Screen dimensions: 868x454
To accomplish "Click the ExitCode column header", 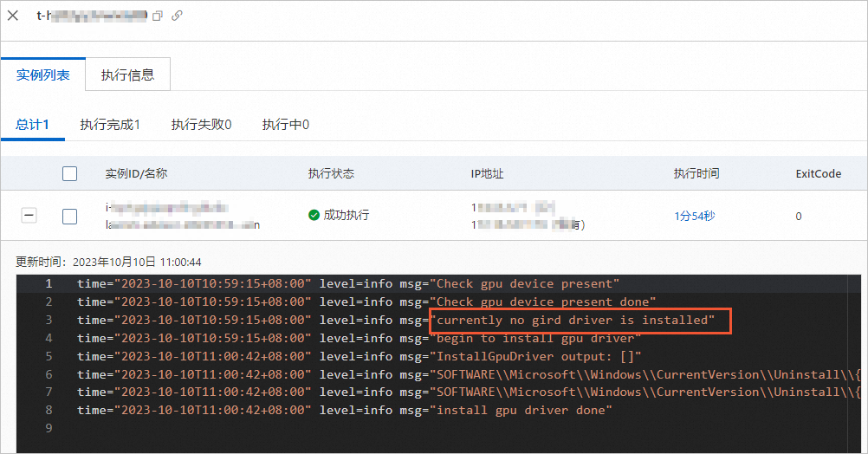I will point(818,174).
